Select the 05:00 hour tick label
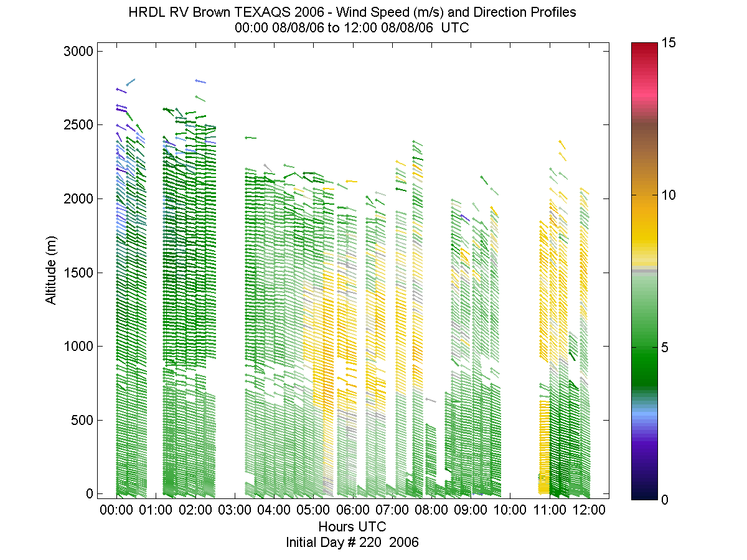747x560 pixels. [313, 510]
